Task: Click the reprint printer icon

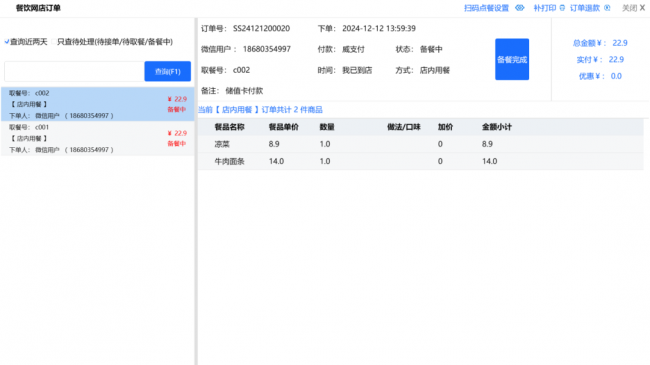Action: (562, 8)
